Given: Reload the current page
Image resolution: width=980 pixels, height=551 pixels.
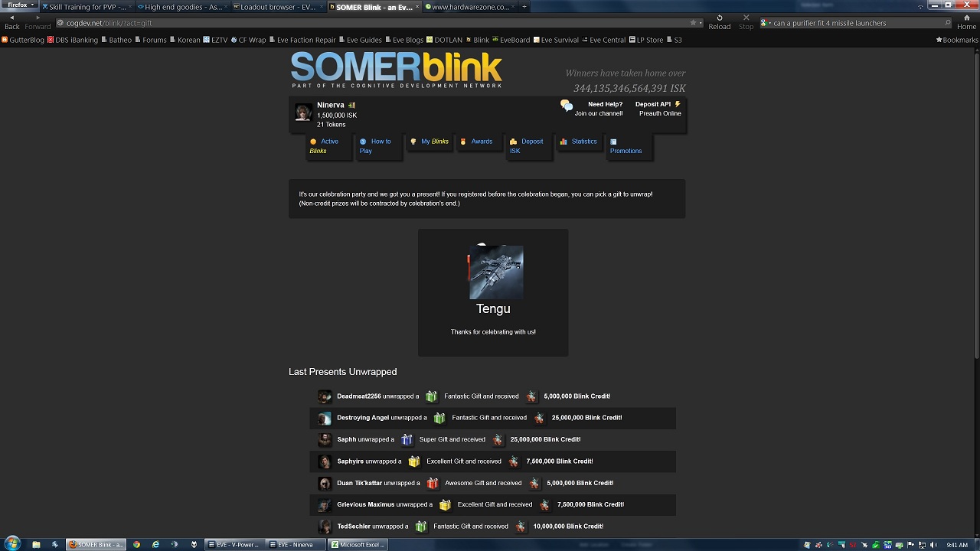Looking at the screenshot, I should pos(719,21).
